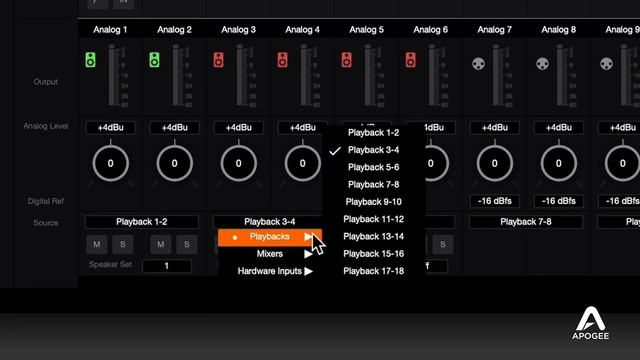Open Analog 9 +4dBu level dropdown
This screenshot has width=640, height=360.
click(619, 128)
